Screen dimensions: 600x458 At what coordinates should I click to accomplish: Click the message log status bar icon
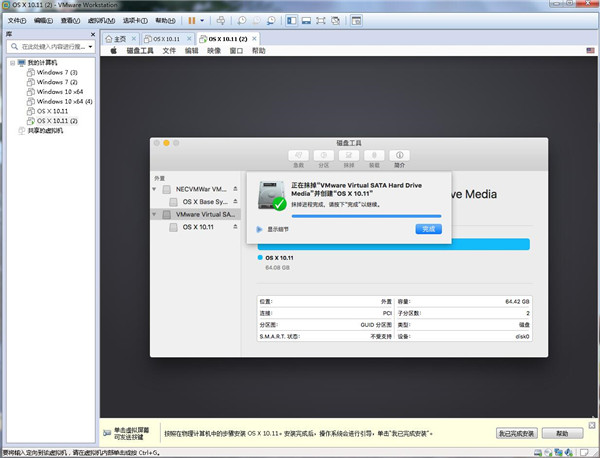[x=584, y=453]
